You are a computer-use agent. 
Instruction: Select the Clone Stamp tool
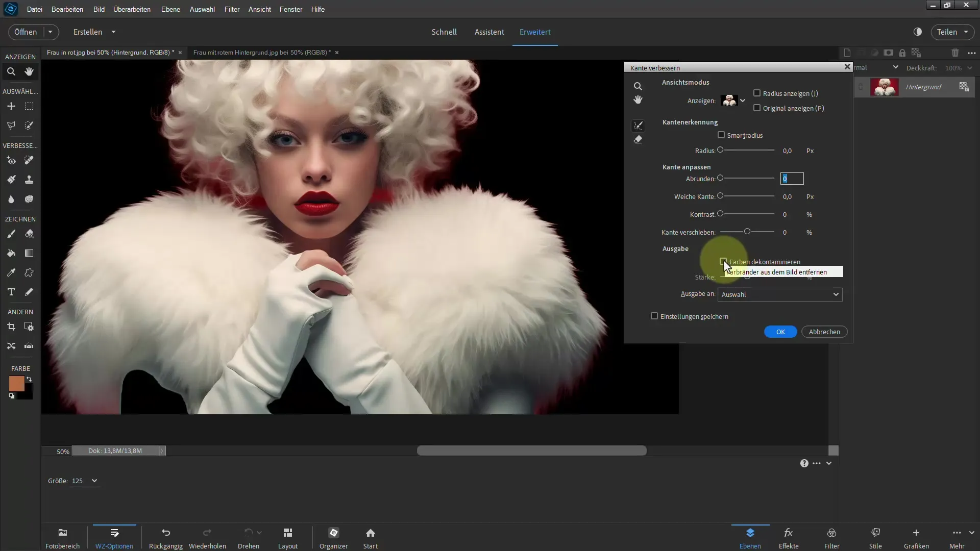coord(29,180)
